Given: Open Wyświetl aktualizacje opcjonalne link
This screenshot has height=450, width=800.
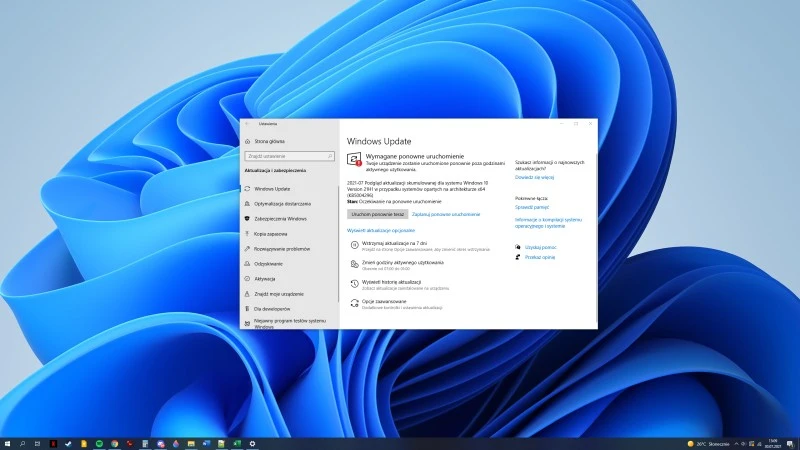Looking at the screenshot, I should coord(381,231).
